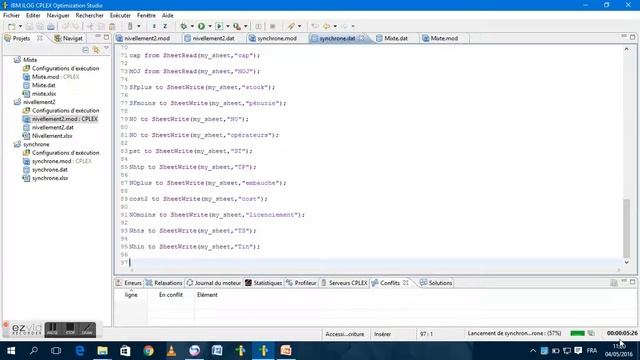Open the highlighter dropdown arrow

[x=300, y=27]
